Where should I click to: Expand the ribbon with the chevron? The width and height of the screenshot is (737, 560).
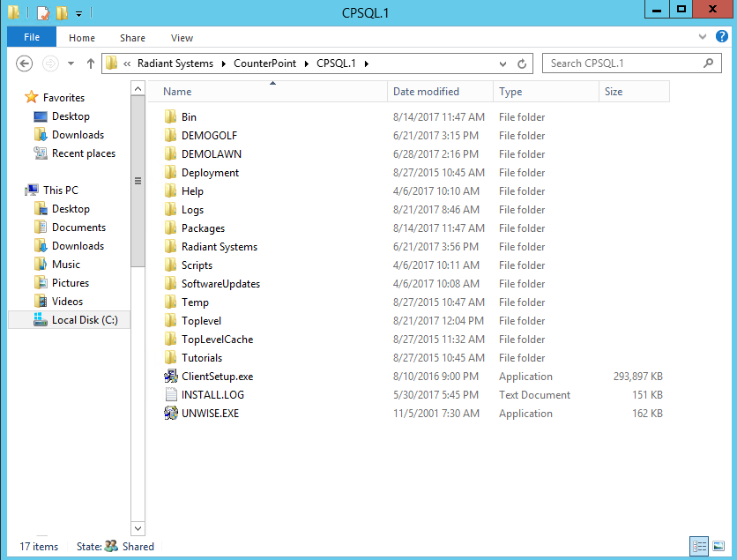(x=703, y=37)
